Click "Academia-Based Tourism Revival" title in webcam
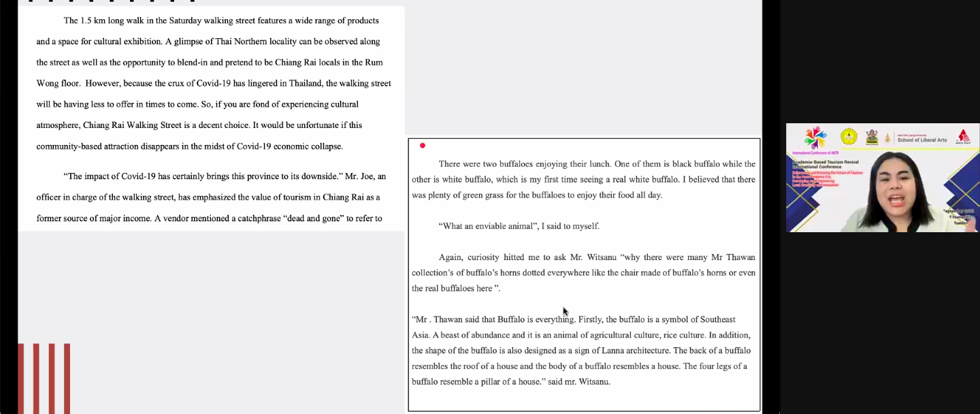Screen dimensions: 980x414 tap(826, 162)
